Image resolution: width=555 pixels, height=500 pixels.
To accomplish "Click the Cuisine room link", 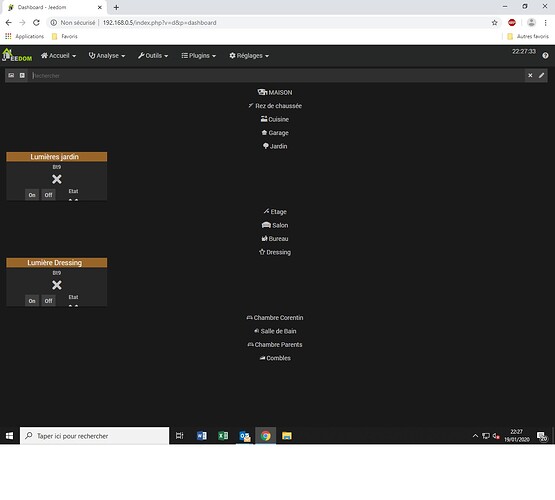I will click(275, 119).
